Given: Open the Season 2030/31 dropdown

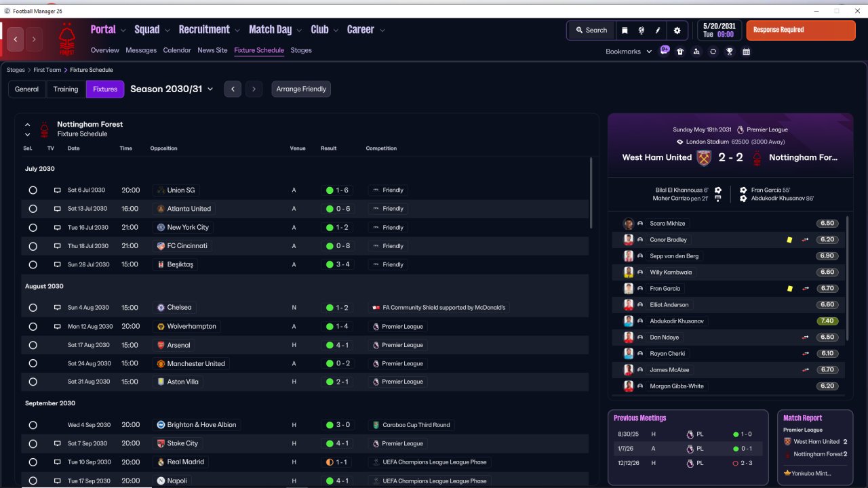Looking at the screenshot, I should coord(172,89).
